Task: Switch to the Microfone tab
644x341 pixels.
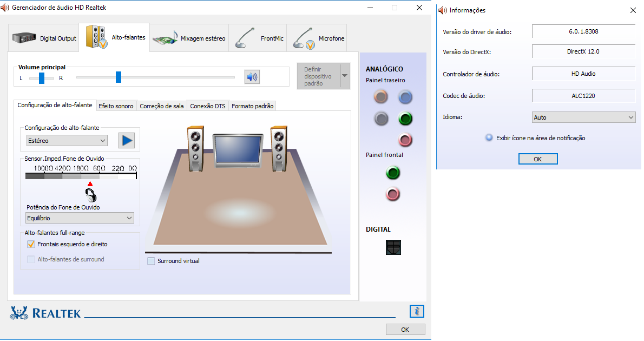Action: tap(317, 38)
